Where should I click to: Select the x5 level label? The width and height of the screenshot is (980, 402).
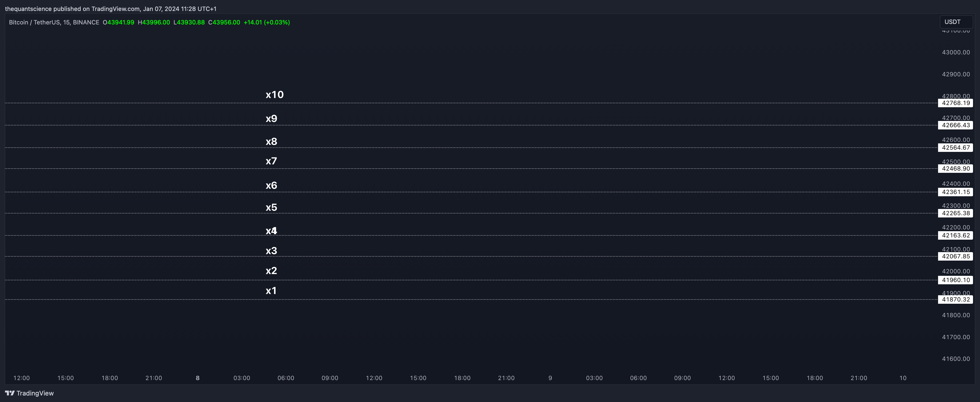click(x=271, y=207)
